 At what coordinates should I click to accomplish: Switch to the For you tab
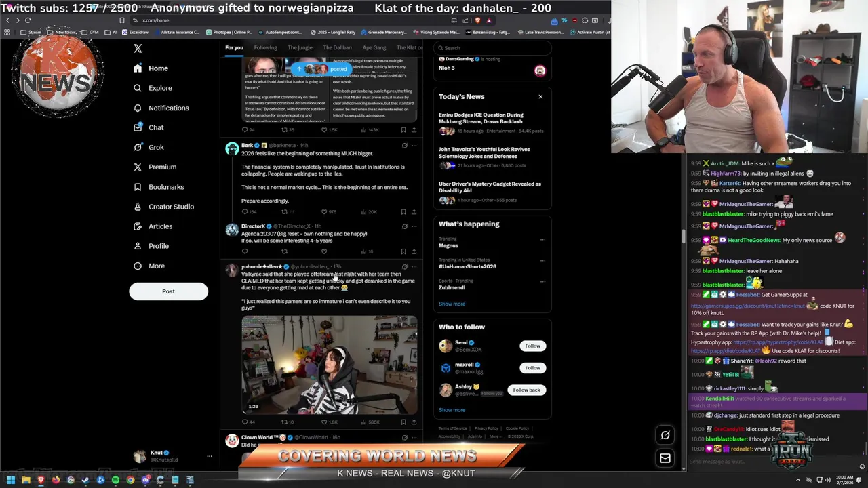pos(234,48)
